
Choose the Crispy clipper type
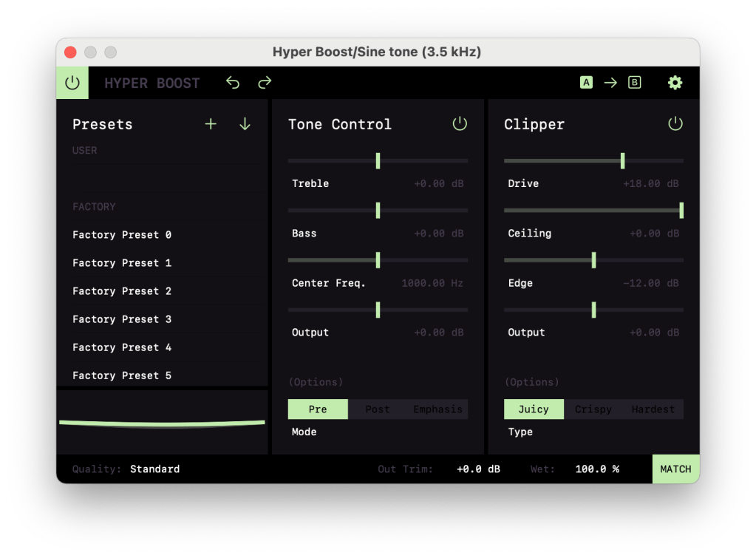593,409
